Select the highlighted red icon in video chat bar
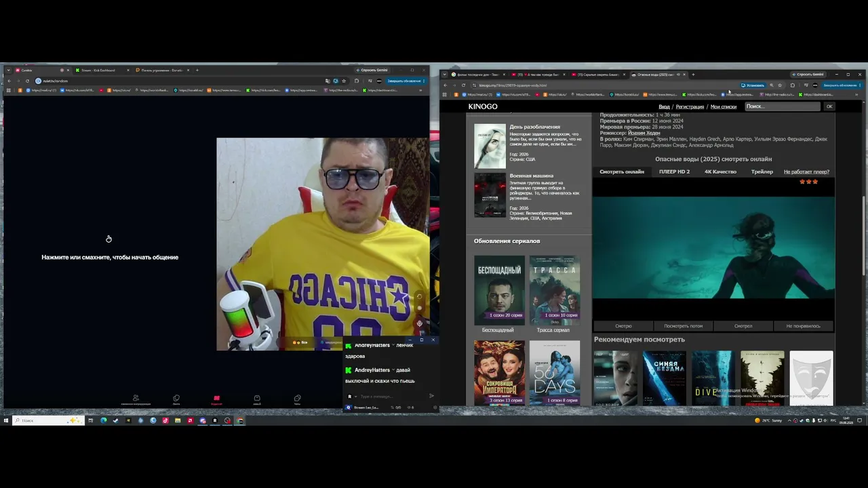The width and height of the screenshot is (868, 488). pyautogui.click(x=216, y=399)
